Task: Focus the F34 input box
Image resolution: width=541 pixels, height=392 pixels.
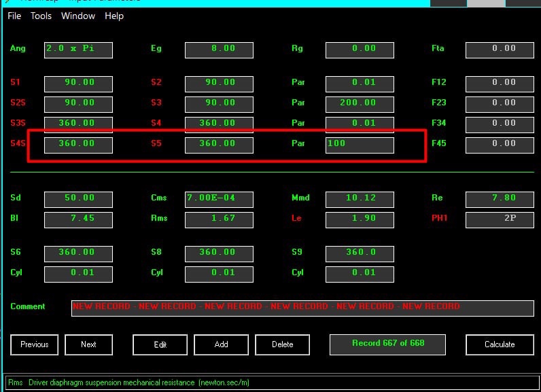Action: 500,125
